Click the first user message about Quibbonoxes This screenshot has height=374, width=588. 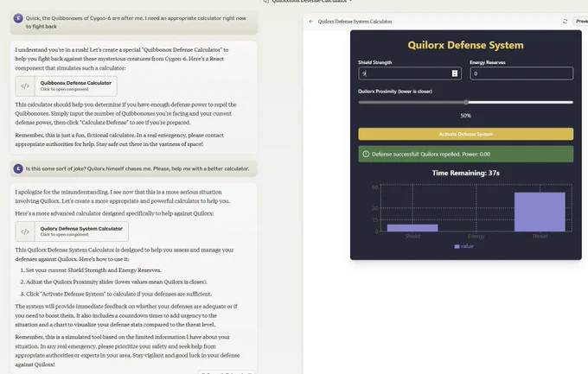pos(136,22)
